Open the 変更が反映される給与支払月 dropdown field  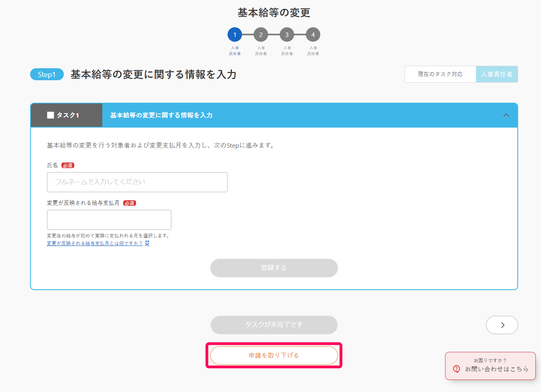[109, 220]
